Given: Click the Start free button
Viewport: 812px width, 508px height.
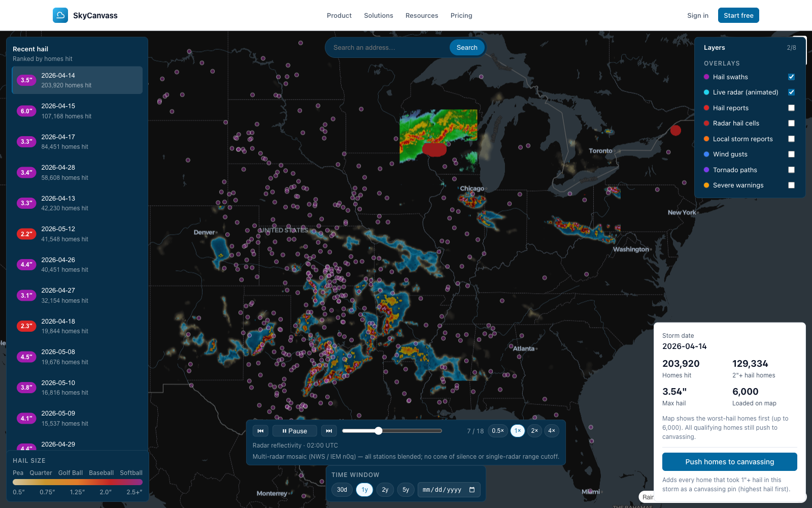Looking at the screenshot, I should pyautogui.click(x=738, y=15).
